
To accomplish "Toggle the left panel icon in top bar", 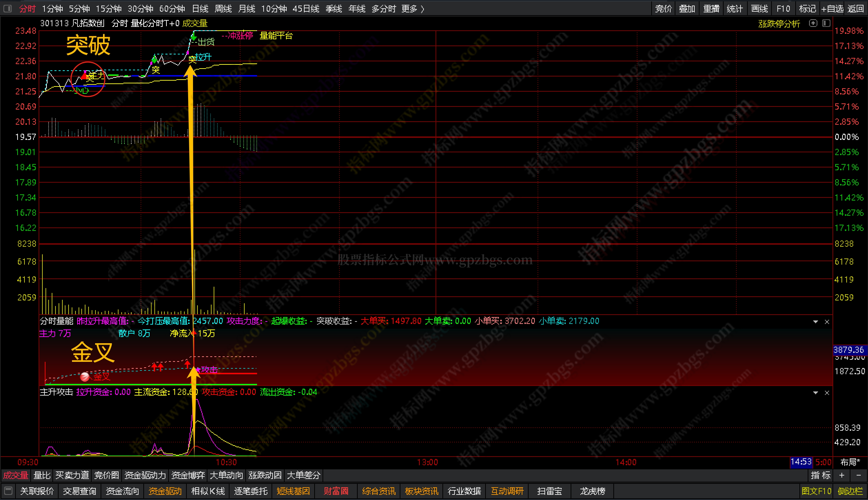I will click(8, 9).
